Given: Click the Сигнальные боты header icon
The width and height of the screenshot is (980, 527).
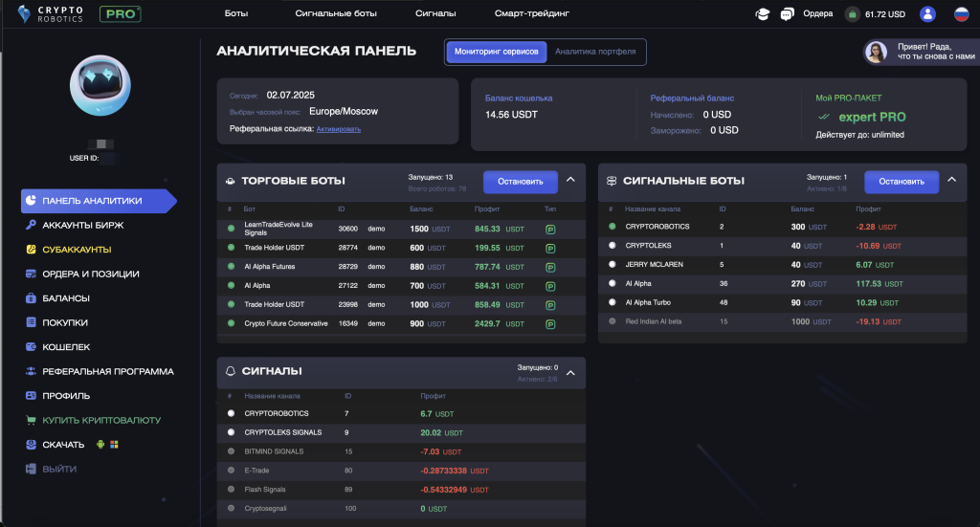Looking at the screenshot, I should [612, 181].
